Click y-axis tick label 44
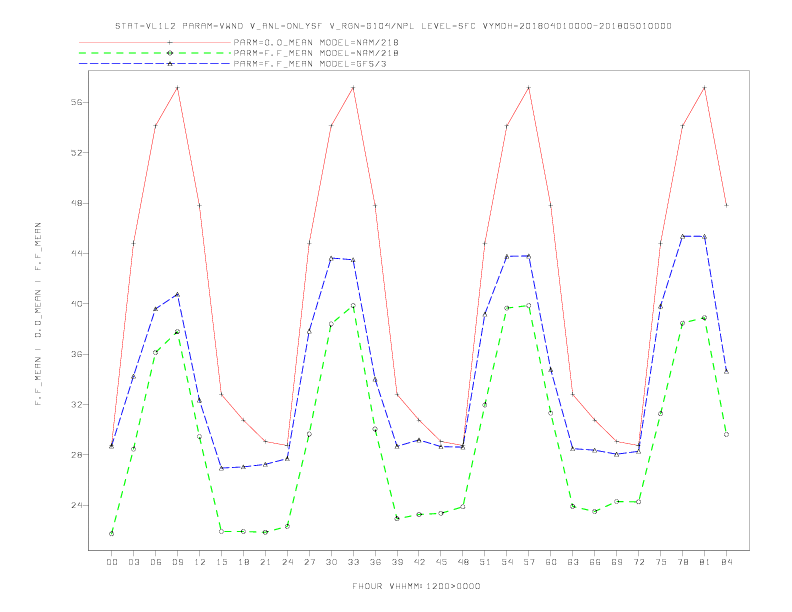The height and width of the screenshot is (612, 792). [76, 253]
